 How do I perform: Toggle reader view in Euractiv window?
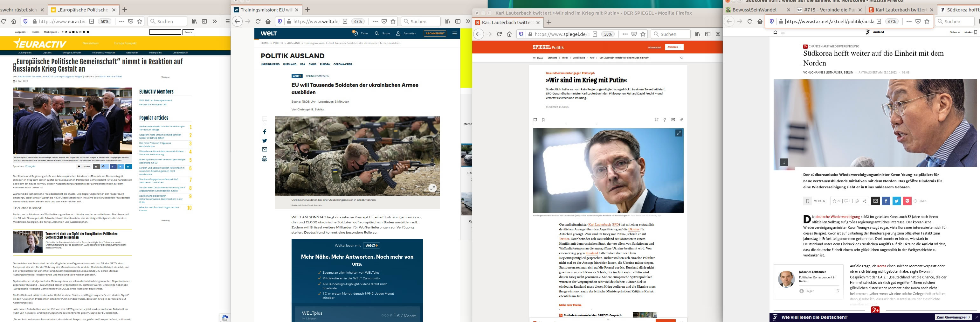point(92,21)
